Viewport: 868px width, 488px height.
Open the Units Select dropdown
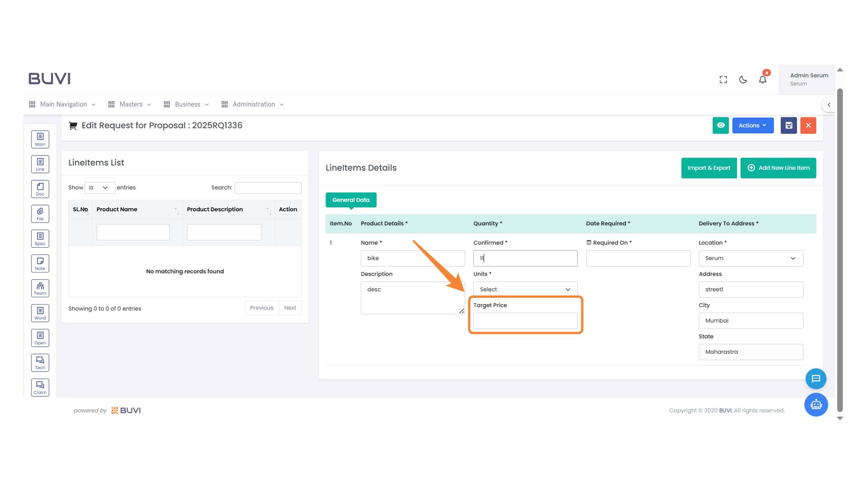pyautogui.click(x=525, y=289)
